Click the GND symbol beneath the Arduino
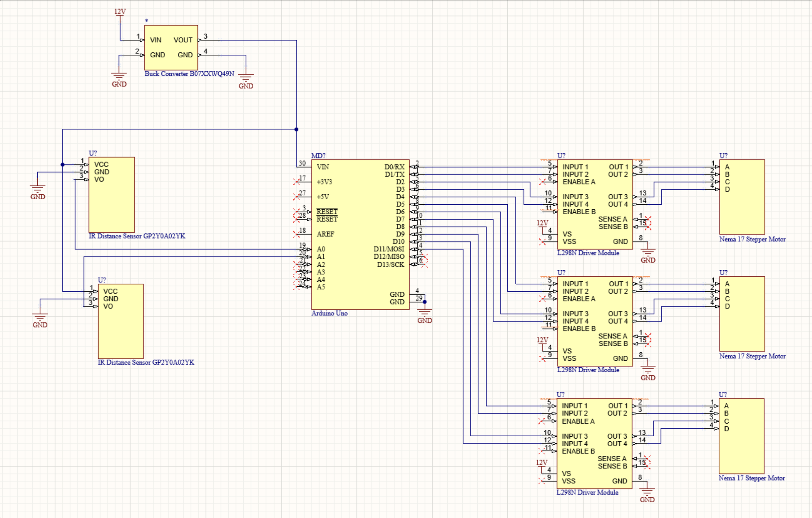812x518 pixels. tap(425, 315)
